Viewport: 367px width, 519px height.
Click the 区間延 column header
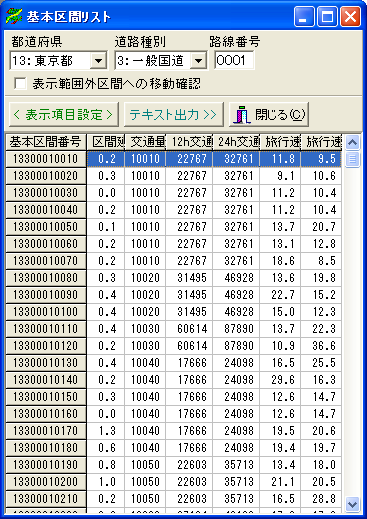point(106,142)
